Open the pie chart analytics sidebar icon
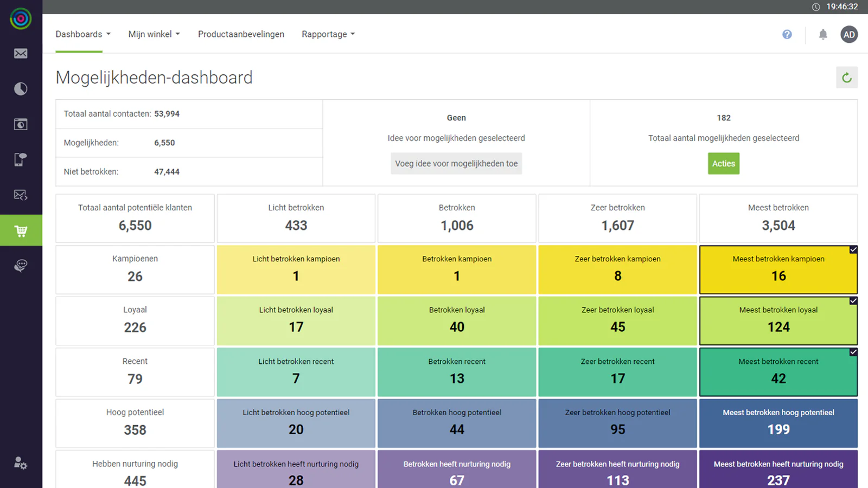This screenshot has width=868, height=488. point(21,89)
